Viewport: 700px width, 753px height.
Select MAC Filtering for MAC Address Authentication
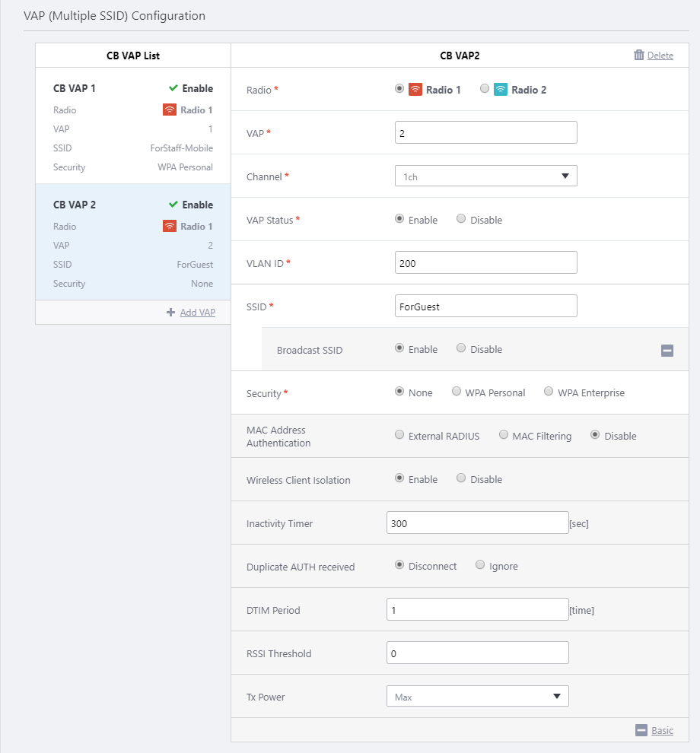(x=504, y=434)
